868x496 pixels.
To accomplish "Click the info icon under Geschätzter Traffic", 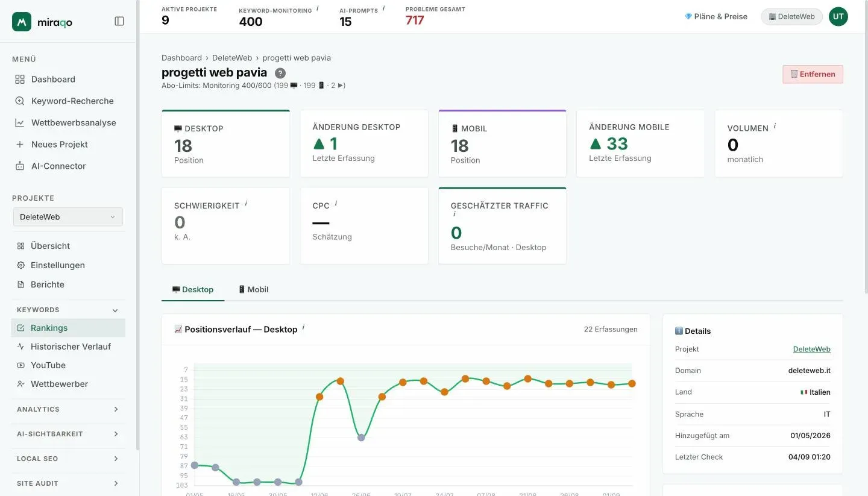I will click(x=454, y=214).
